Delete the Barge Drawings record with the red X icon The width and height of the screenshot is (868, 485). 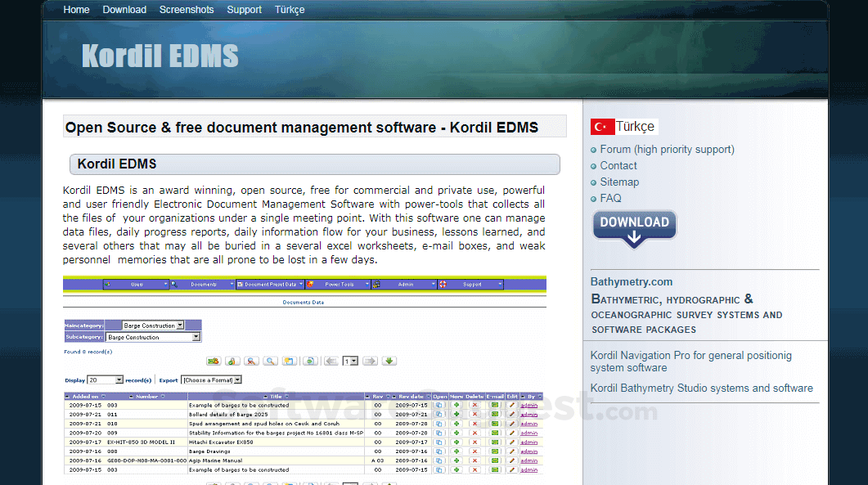[x=474, y=452]
